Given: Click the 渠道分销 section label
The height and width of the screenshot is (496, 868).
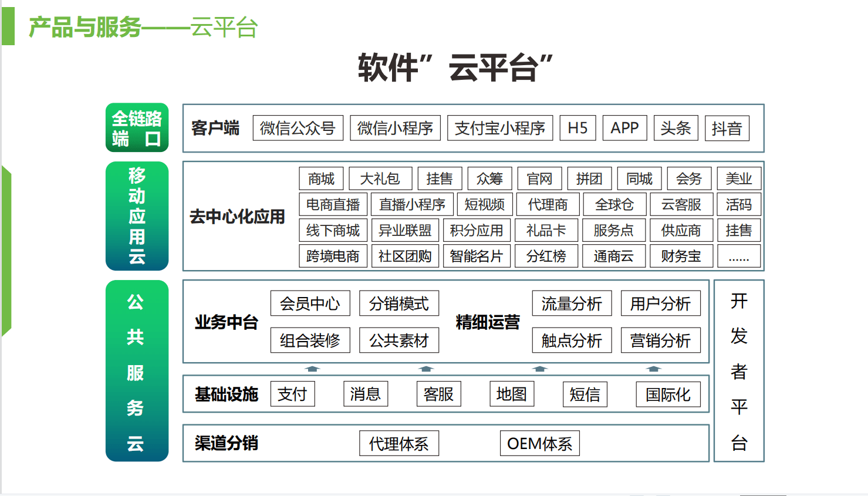Looking at the screenshot, I should click(x=227, y=443).
